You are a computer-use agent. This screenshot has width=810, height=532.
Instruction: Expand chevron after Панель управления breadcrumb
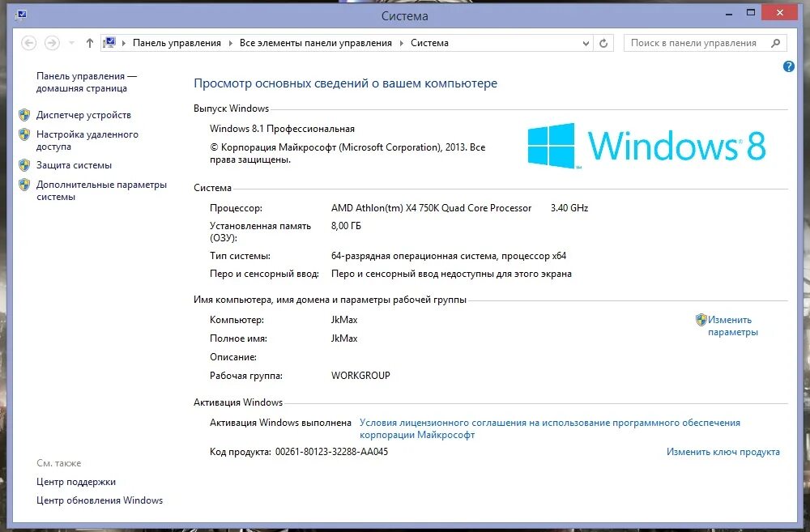[230, 44]
